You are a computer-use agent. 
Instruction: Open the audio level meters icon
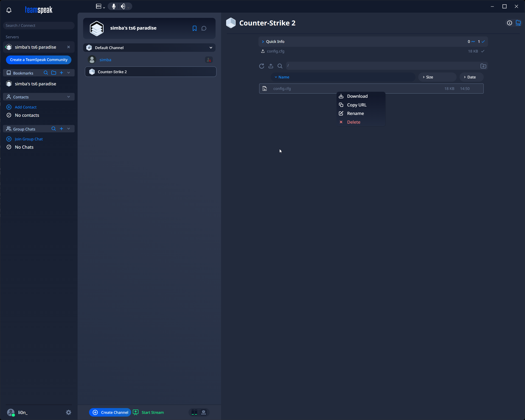point(194,412)
